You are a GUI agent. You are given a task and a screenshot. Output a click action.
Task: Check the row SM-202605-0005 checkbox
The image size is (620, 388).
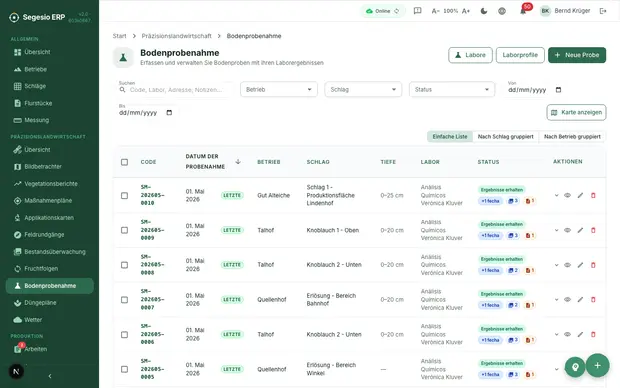(125, 369)
